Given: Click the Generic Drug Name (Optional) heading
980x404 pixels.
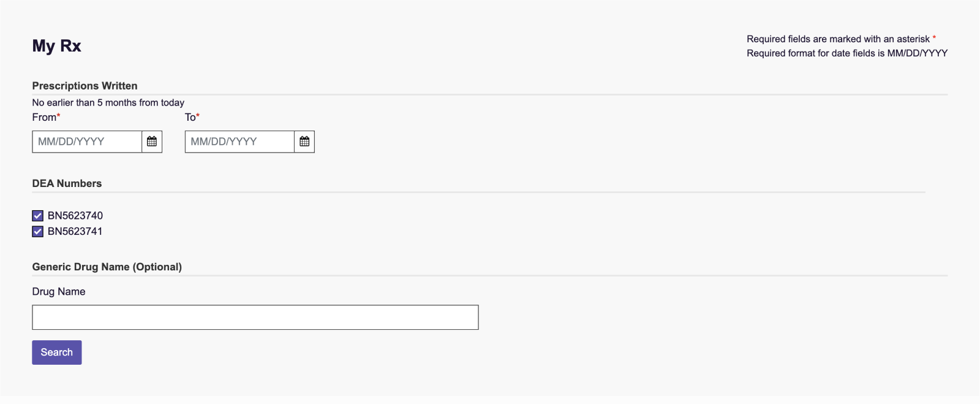Looking at the screenshot, I should 107,267.
